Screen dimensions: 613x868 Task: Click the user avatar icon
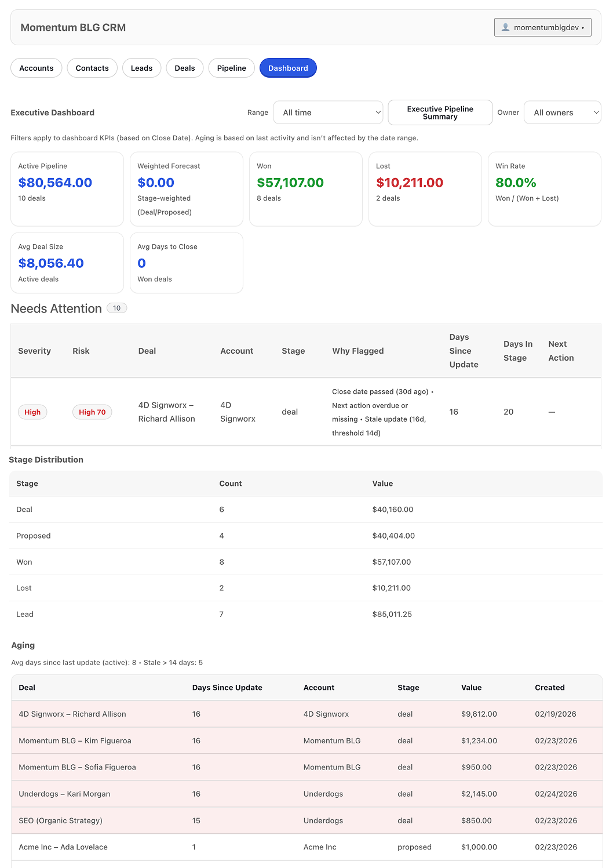pos(505,27)
